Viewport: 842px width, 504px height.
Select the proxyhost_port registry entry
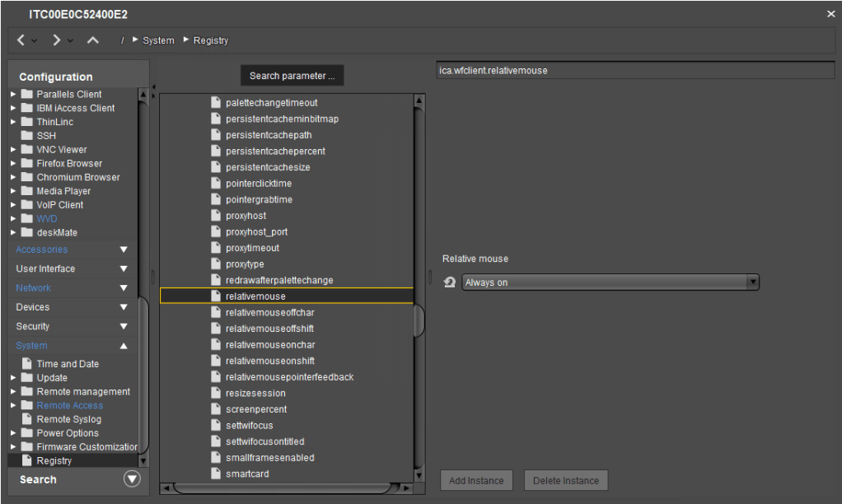pyautogui.click(x=256, y=232)
